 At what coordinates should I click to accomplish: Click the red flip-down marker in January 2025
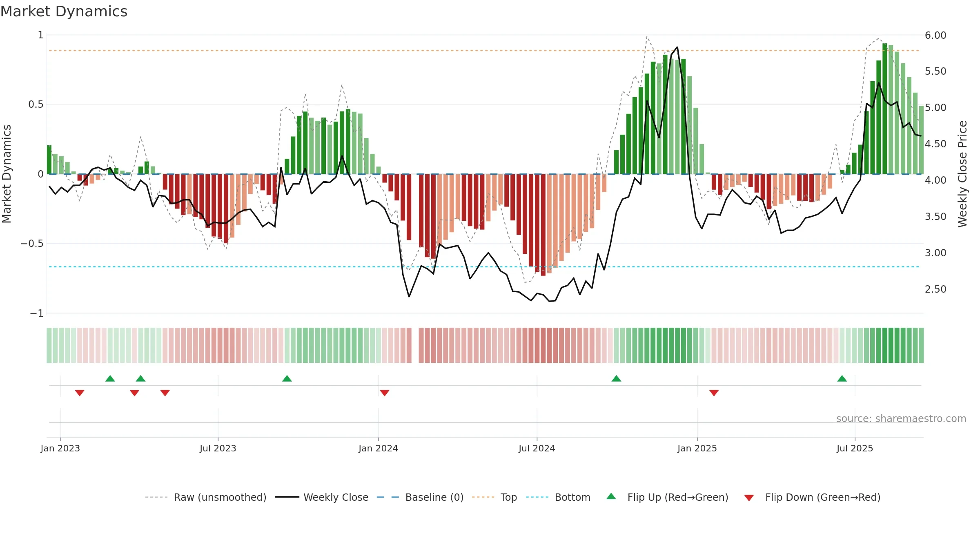pos(714,393)
